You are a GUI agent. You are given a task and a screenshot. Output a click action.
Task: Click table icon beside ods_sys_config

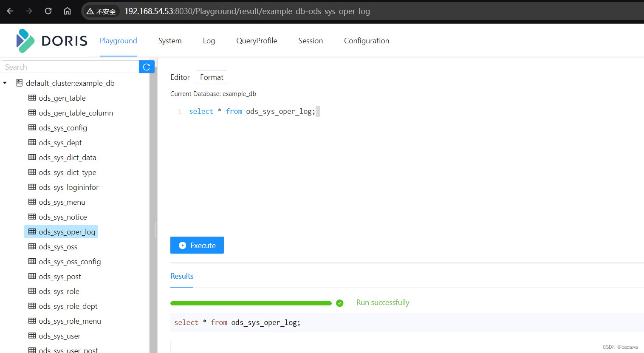pyautogui.click(x=32, y=127)
